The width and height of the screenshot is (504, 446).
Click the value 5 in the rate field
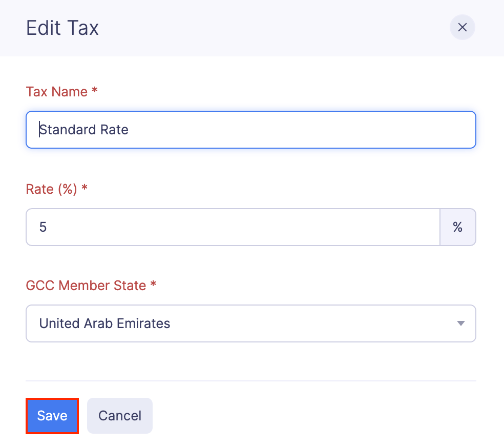pos(43,227)
